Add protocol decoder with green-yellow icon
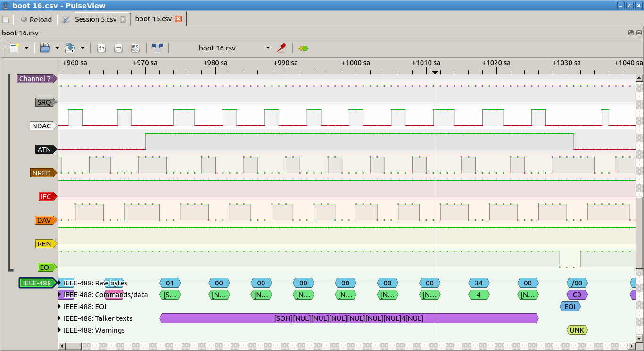This screenshot has width=644, height=351. [x=304, y=48]
